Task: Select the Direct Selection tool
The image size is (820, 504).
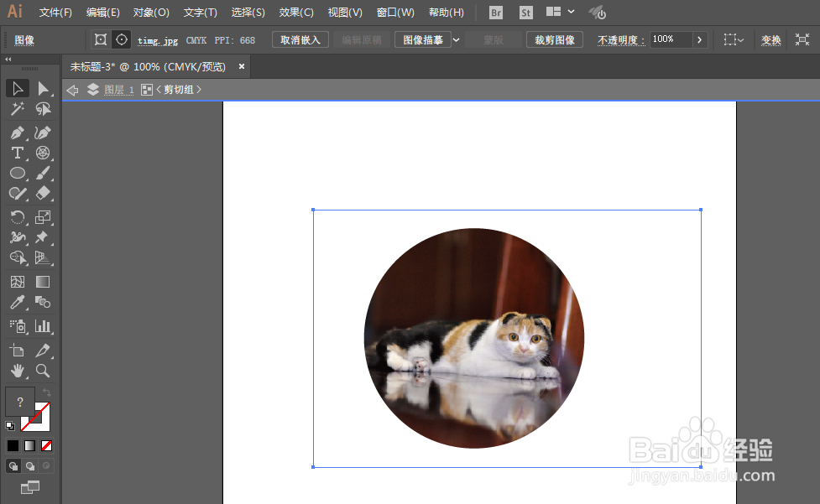Action: 43,88
